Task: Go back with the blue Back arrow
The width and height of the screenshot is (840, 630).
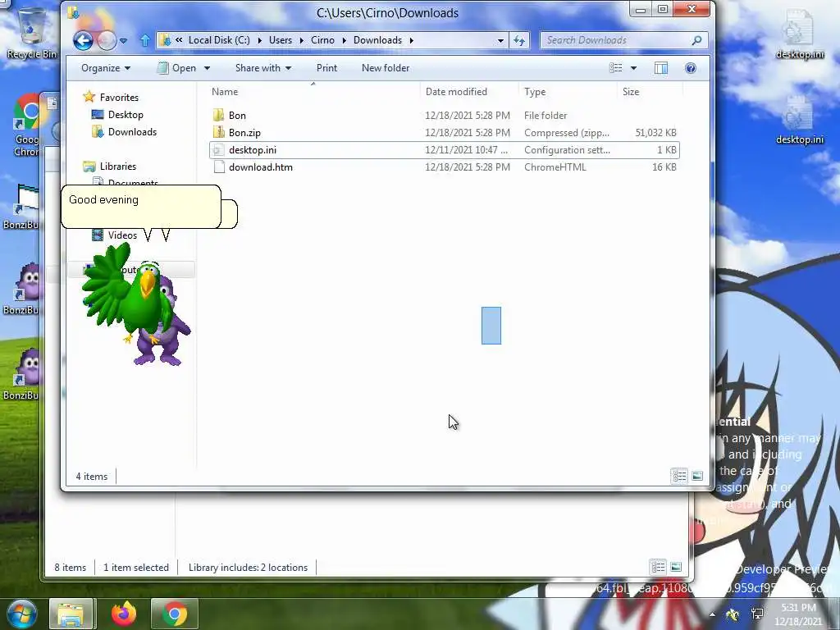Action: coord(83,40)
